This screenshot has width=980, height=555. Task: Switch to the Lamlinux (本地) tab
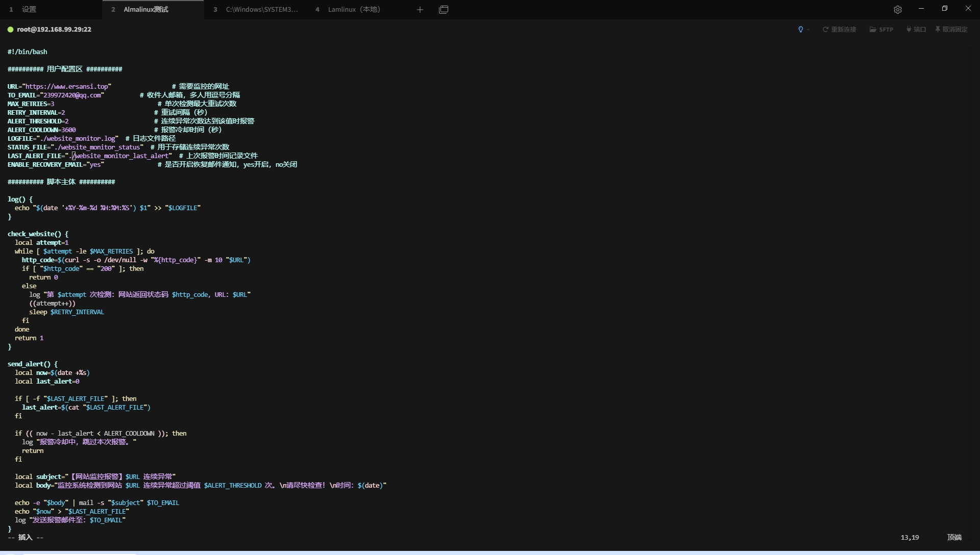pos(357,9)
